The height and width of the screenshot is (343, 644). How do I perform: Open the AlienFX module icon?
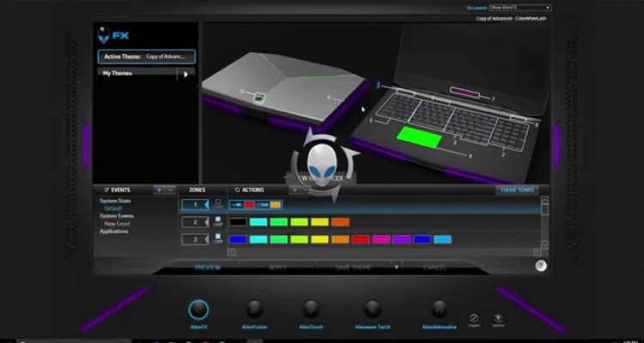coord(198,310)
